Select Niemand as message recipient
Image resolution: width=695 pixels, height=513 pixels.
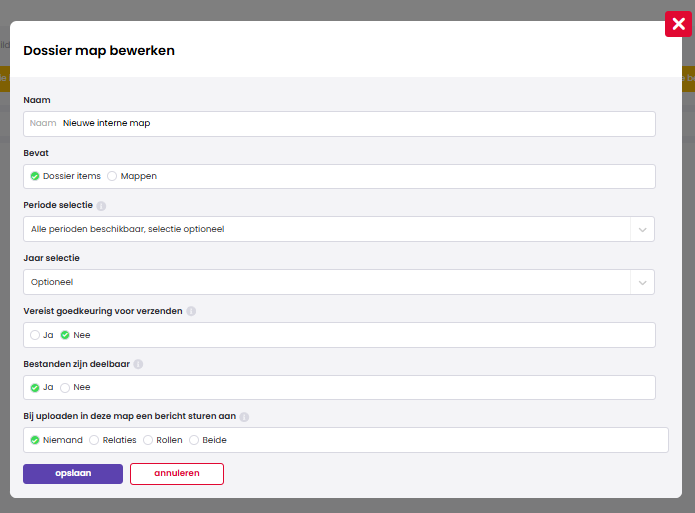point(35,440)
